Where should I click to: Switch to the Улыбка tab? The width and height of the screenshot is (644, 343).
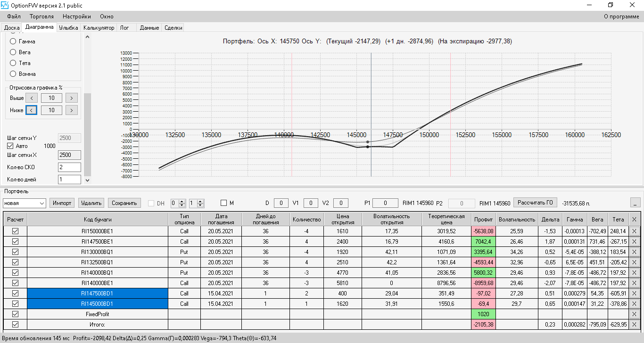coord(68,28)
